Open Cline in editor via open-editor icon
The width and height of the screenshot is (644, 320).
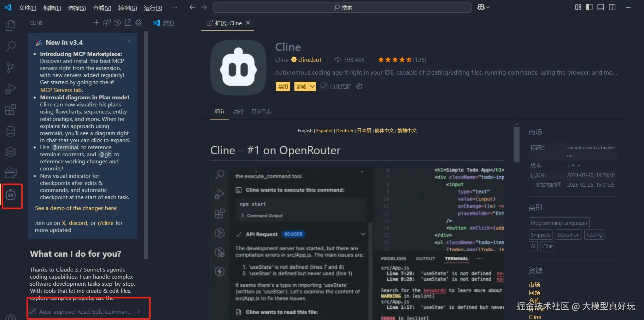pos(128,22)
